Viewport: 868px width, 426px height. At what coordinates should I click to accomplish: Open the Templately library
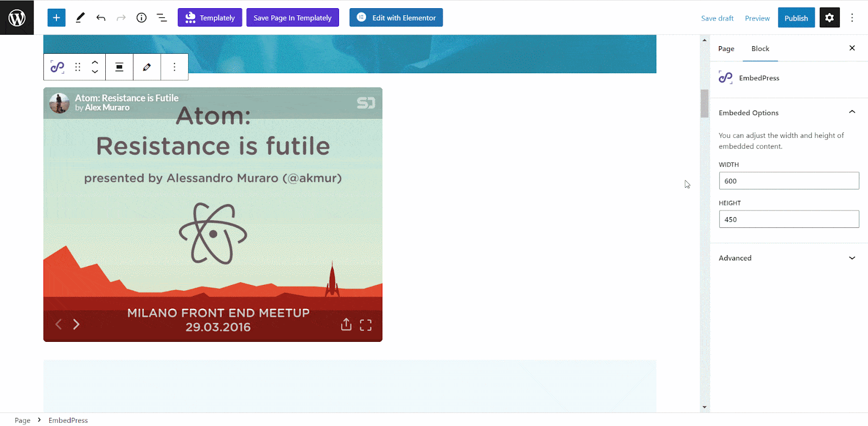210,17
